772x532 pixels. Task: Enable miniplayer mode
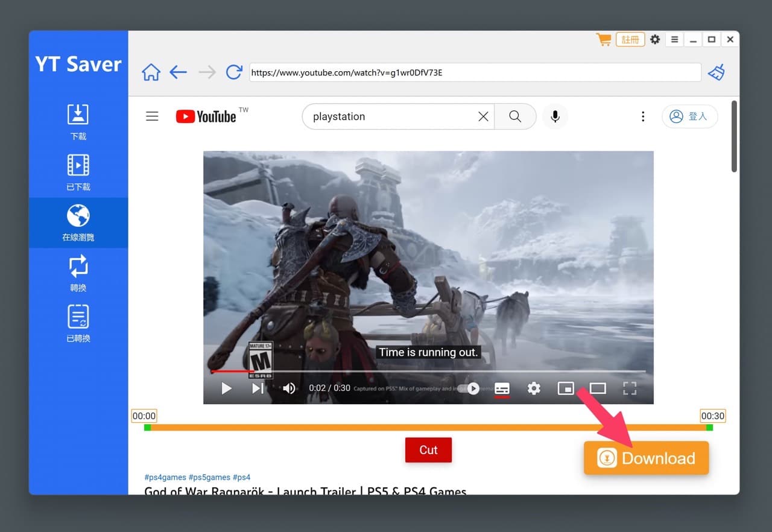[x=566, y=388]
